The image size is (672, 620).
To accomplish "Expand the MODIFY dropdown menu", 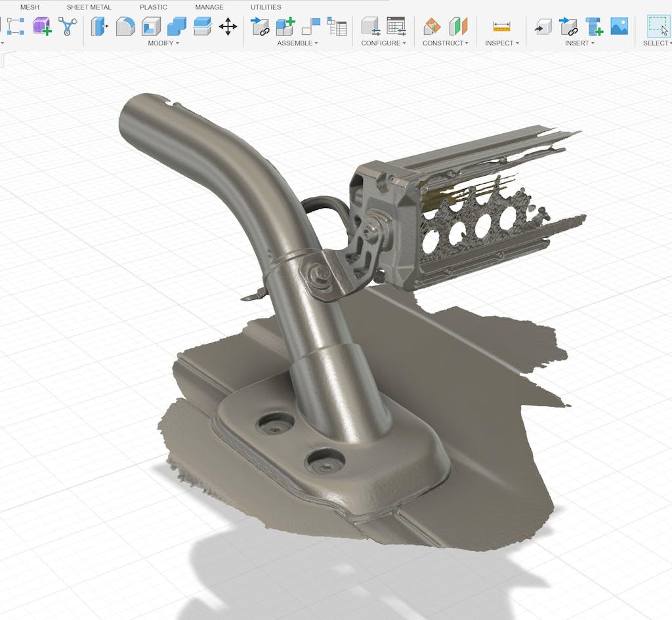I will (x=163, y=43).
